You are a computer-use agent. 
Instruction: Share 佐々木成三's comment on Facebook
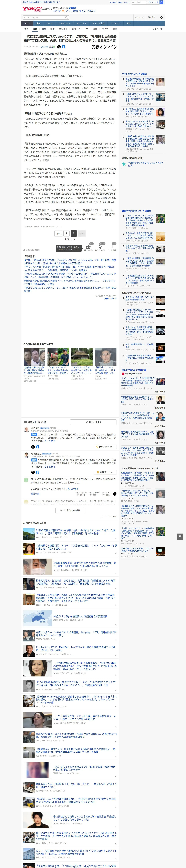(38, 472)
